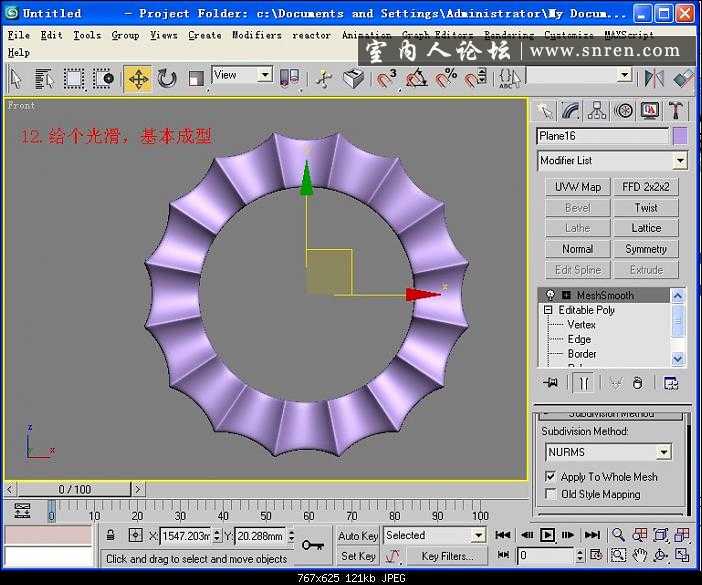Click the Mirror tool icon
This screenshot has height=585, width=702.
pyautogui.click(x=654, y=78)
